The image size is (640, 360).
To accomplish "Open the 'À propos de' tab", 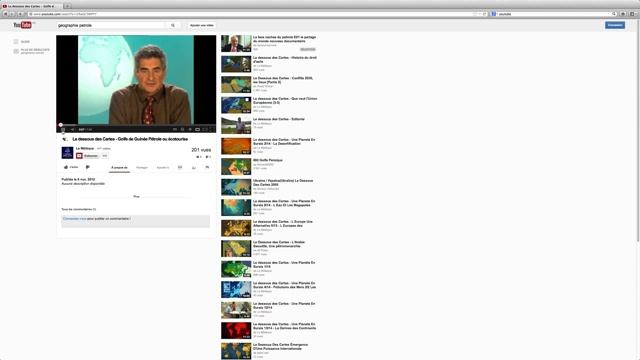I will point(119,168).
